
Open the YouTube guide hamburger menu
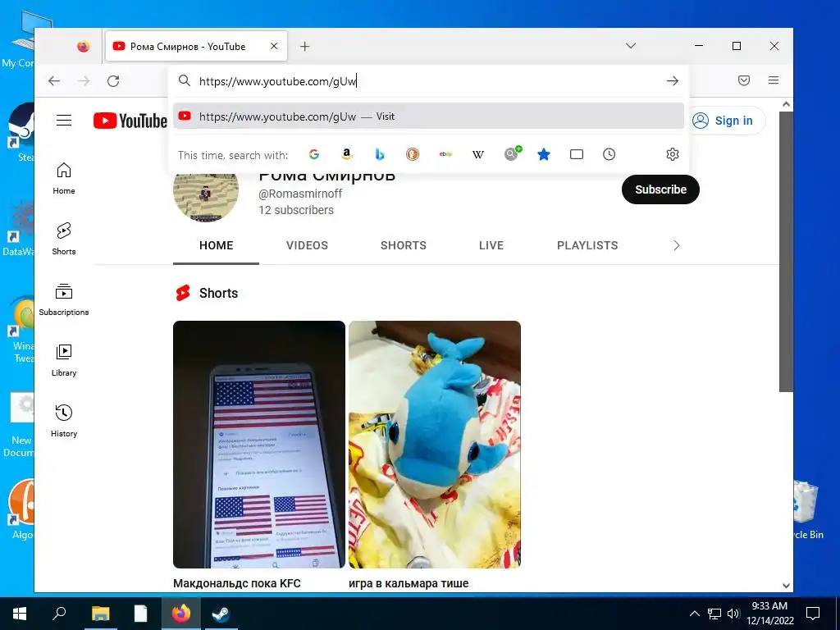64,120
